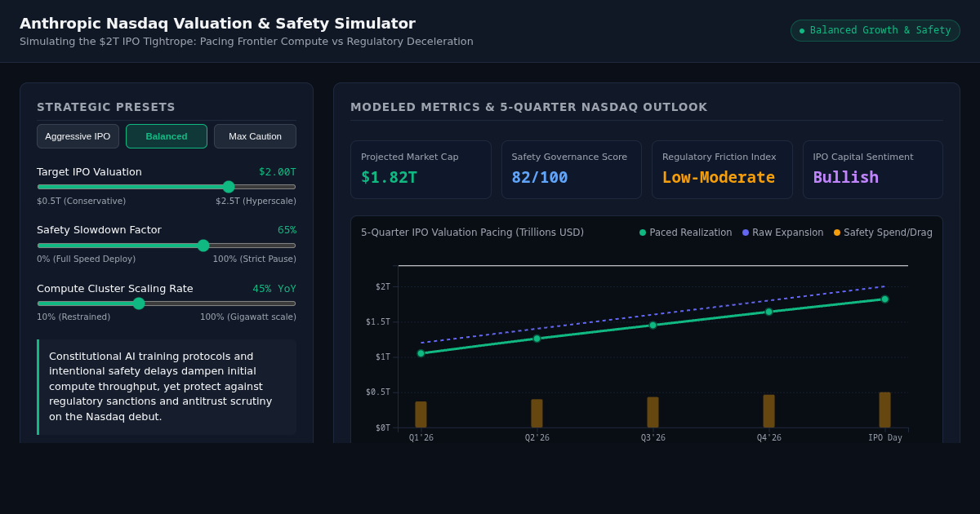Click the Constitutional AI description note
The width and height of the screenshot is (980, 514).
pos(167,387)
